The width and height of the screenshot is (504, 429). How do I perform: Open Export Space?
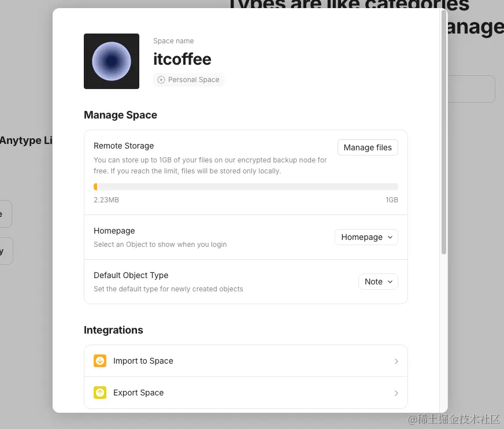246,393
